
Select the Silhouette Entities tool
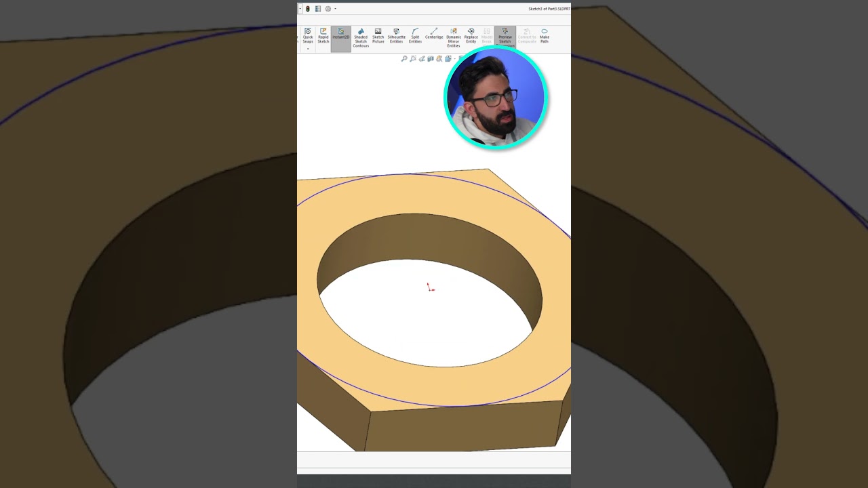[x=397, y=36]
